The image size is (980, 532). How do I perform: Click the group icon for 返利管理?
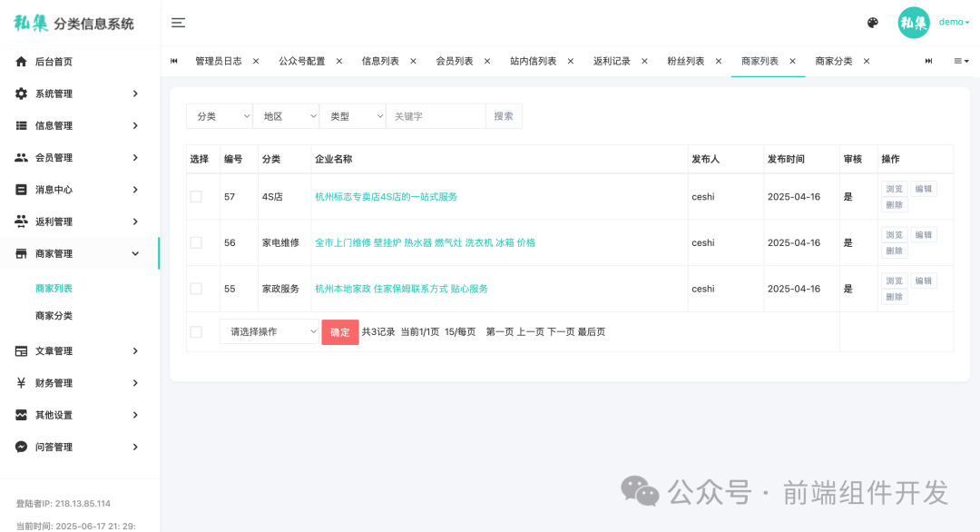(x=21, y=222)
